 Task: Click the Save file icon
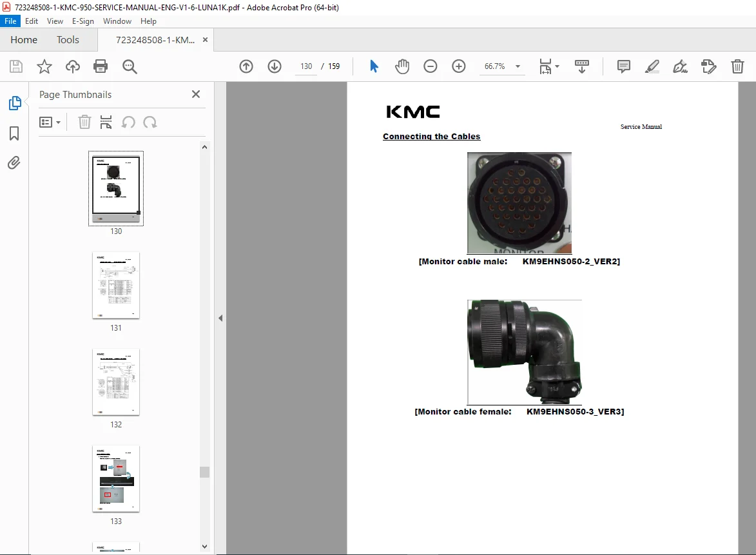click(x=16, y=66)
